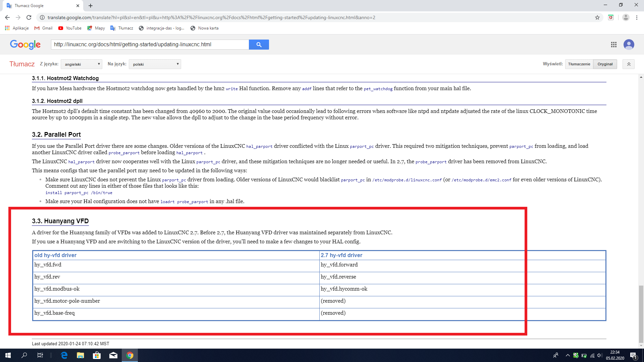Bookmark this page with the star icon

point(597,17)
